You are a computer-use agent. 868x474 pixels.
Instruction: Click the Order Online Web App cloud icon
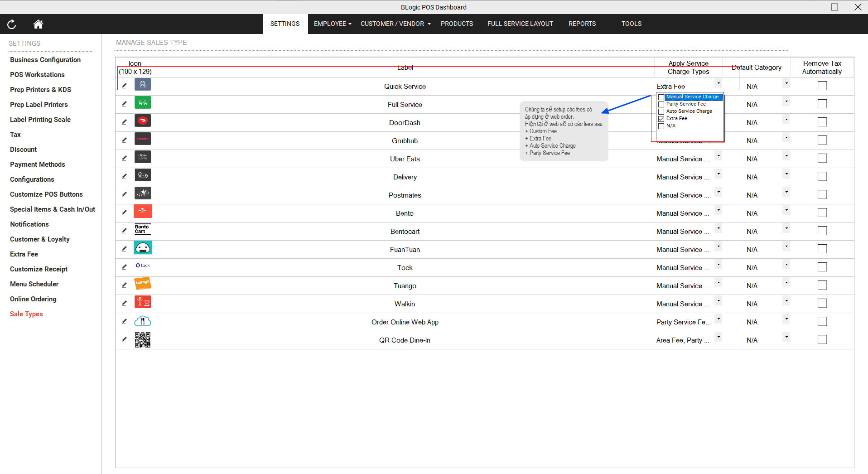coord(143,321)
